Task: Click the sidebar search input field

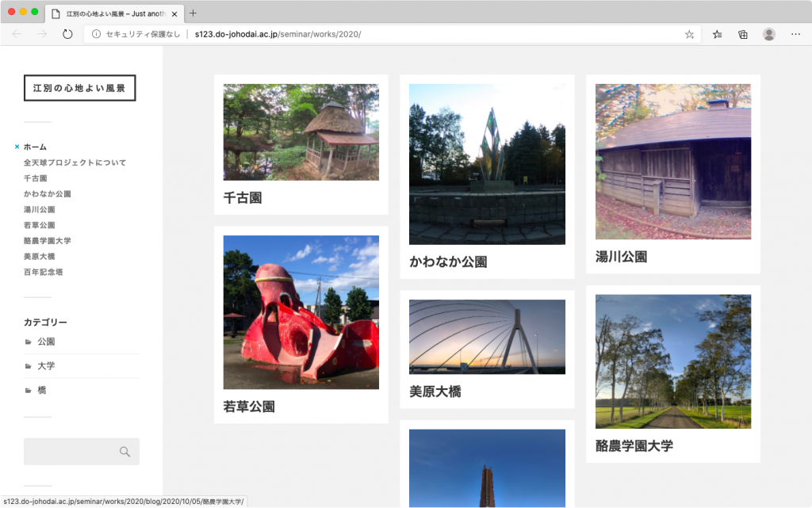Action: point(71,452)
